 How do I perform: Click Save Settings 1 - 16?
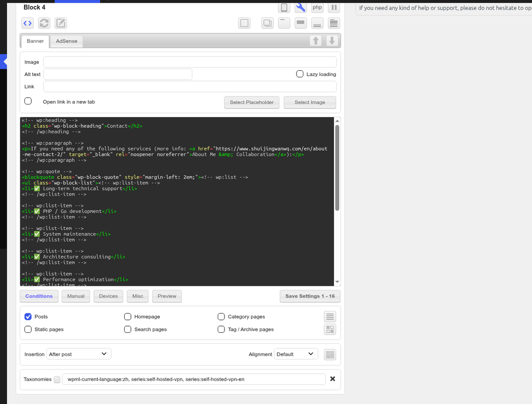[x=310, y=296]
